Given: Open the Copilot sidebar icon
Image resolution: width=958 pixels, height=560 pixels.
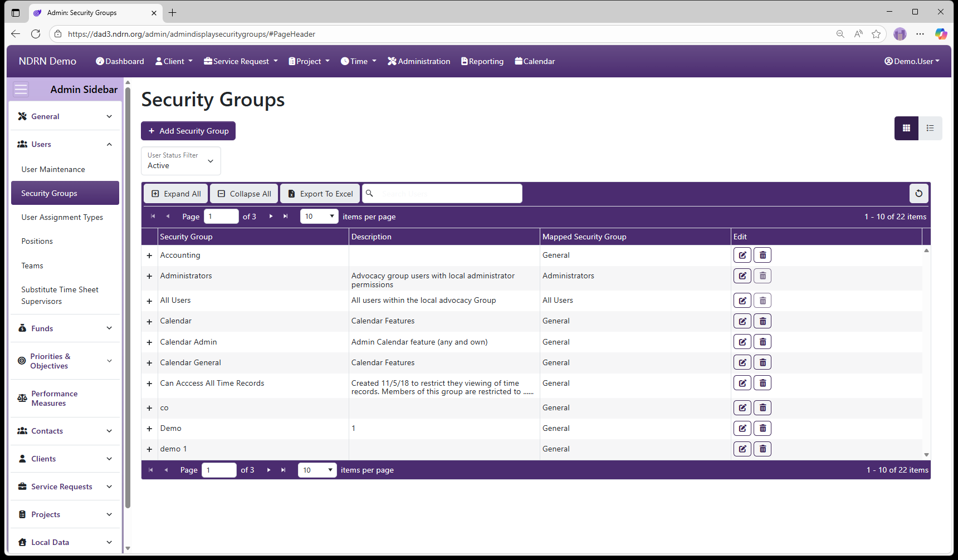Looking at the screenshot, I should point(941,34).
